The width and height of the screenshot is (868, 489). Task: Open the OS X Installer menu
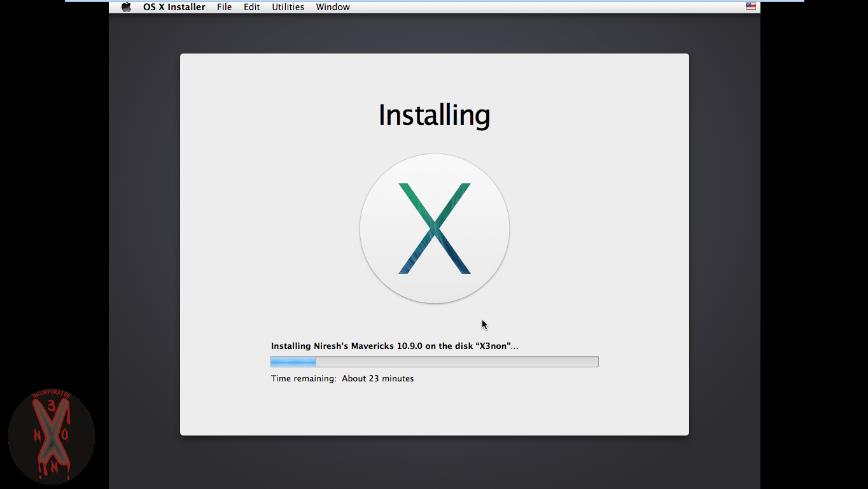pyautogui.click(x=174, y=7)
